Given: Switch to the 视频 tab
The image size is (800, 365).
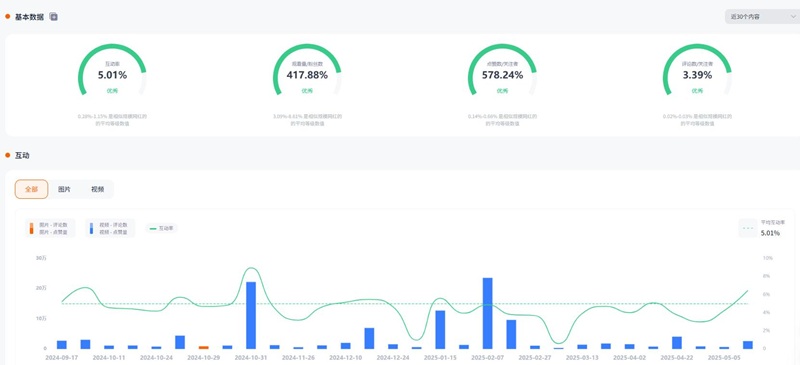Looking at the screenshot, I should click(97, 189).
